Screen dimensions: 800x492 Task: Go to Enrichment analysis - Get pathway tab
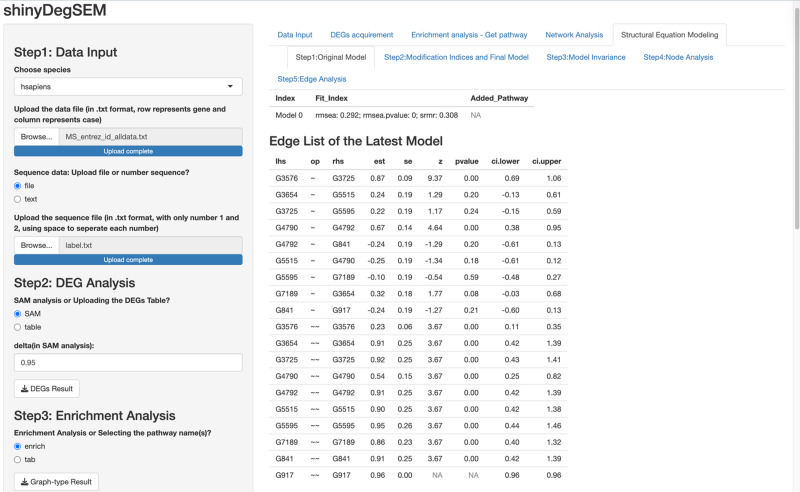coord(469,35)
